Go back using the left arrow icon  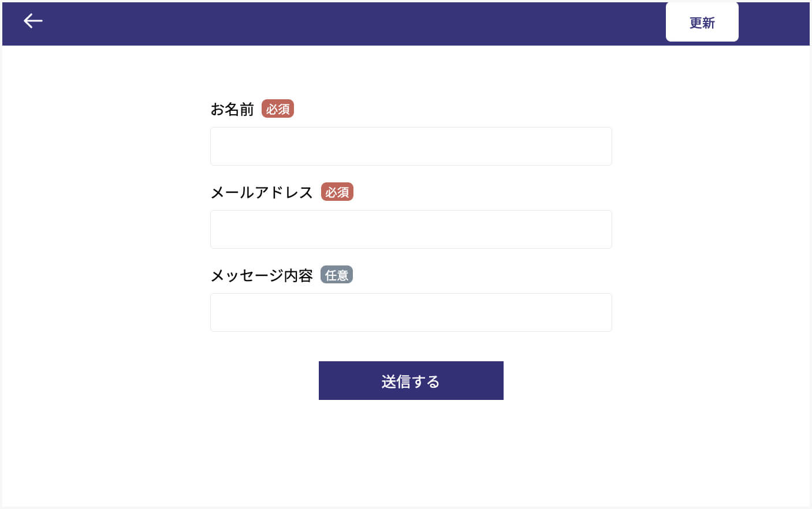pos(33,21)
